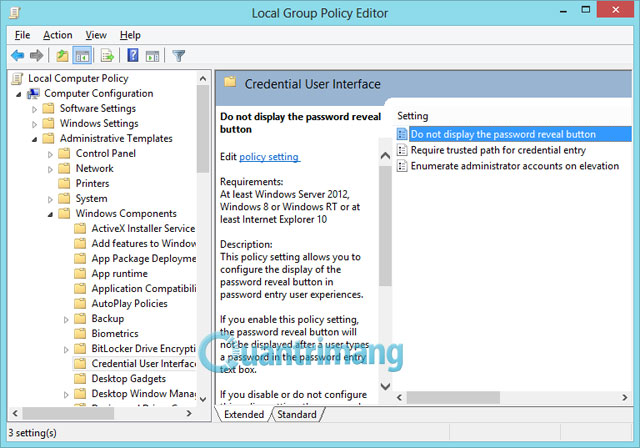Viewport: 640px width, 448px height.
Task: Click the Forward arrow toolbar icon
Action: 37,56
